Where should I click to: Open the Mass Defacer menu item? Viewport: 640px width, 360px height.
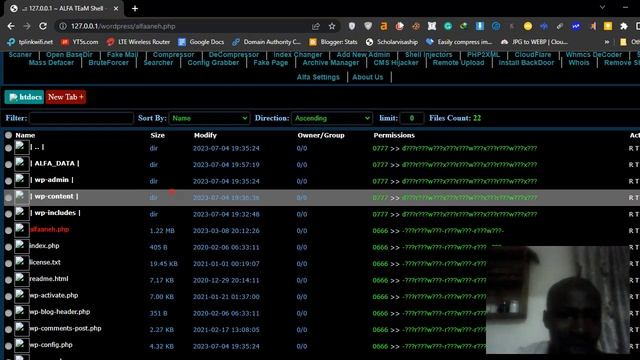click(x=51, y=63)
